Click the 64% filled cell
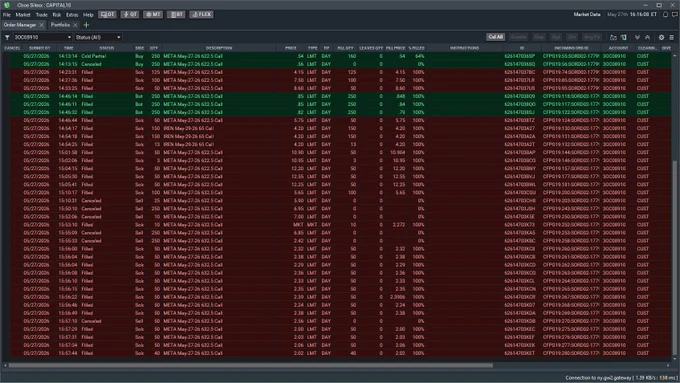The height and width of the screenshot is (383, 680). [x=419, y=56]
